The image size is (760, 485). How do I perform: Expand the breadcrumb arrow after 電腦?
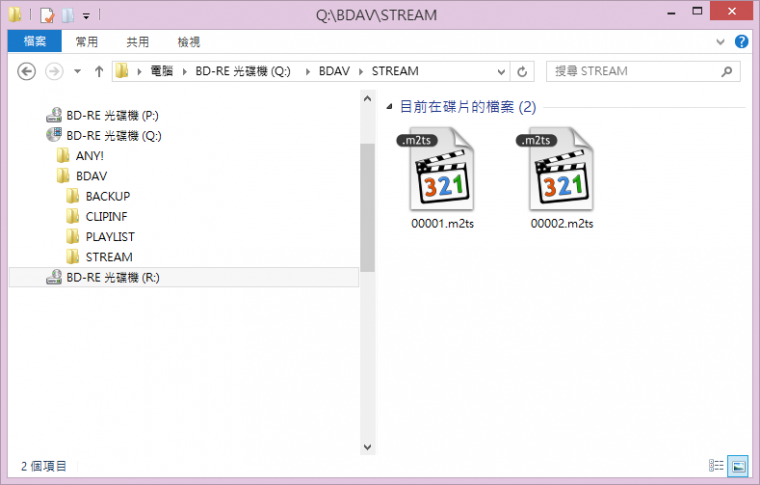[184, 72]
